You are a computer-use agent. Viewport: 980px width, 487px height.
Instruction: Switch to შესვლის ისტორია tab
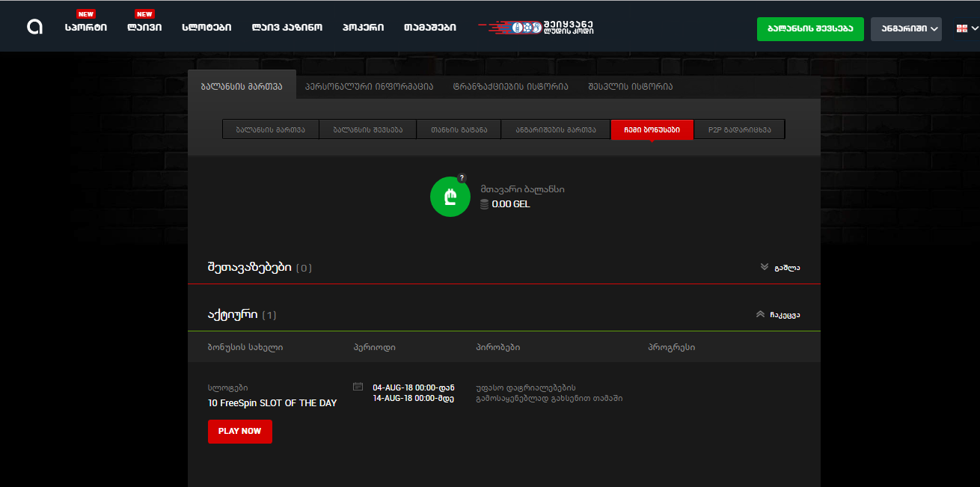click(x=631, y=87)
